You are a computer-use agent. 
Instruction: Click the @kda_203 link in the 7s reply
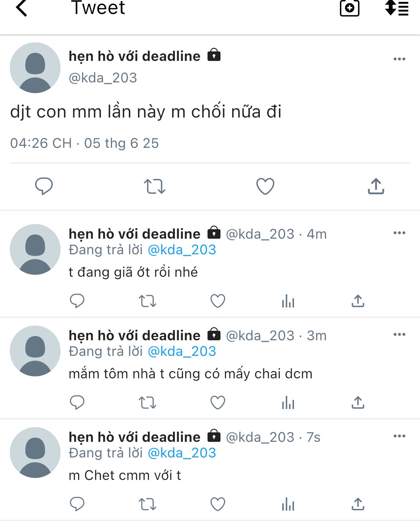click(182, 453)
